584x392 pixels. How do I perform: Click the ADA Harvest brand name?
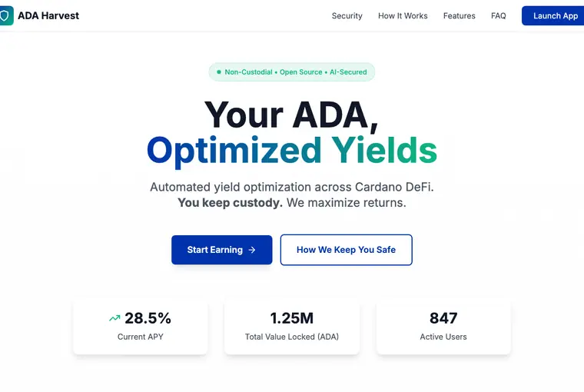pyautogui.click(x=48, y=15)
